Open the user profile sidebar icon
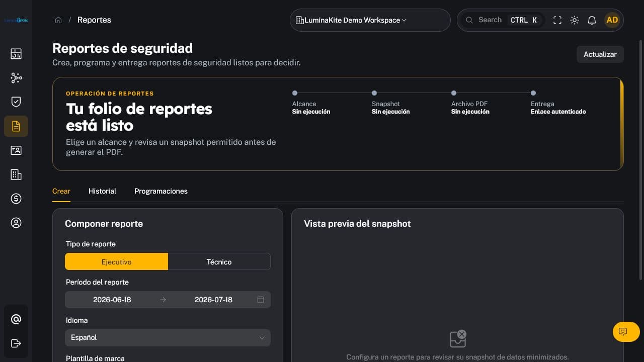The height and width of the screenshot is (362, 644). (x=16, y=223)
